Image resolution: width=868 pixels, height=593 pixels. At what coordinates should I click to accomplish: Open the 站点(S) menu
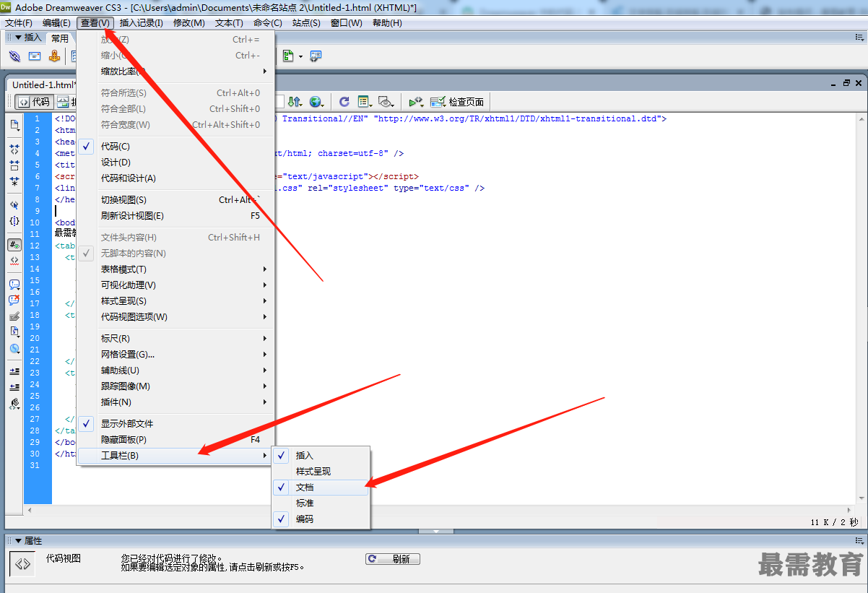[306, 23]
